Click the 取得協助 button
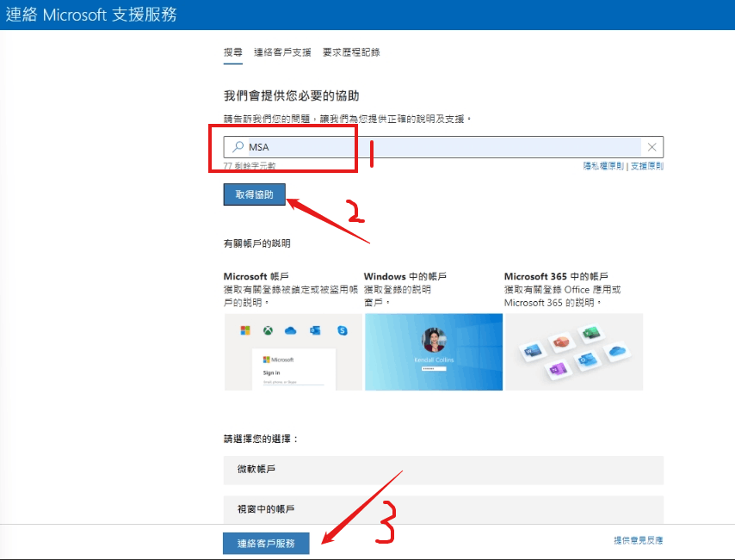The height and width of the screenshot is (560, 735). click(254, 194)
